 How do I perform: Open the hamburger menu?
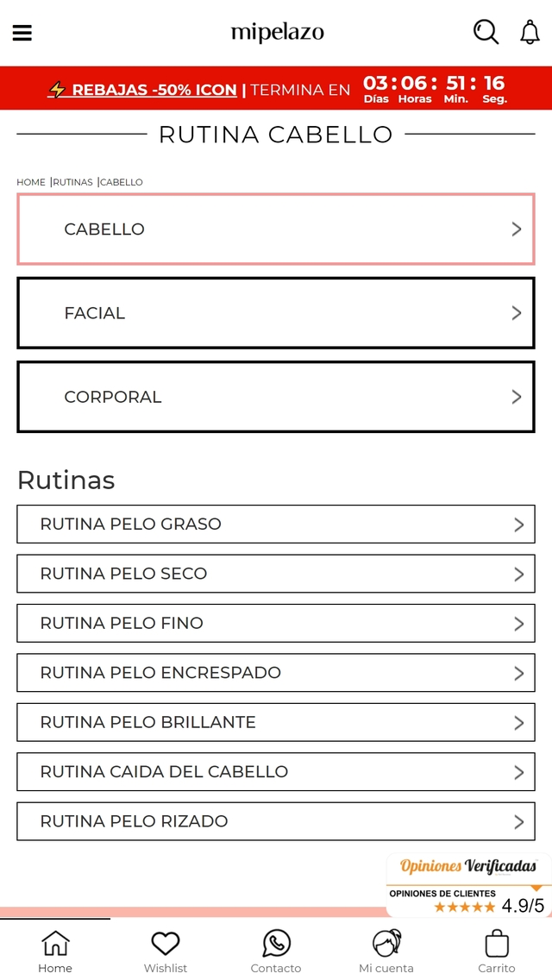22,33
